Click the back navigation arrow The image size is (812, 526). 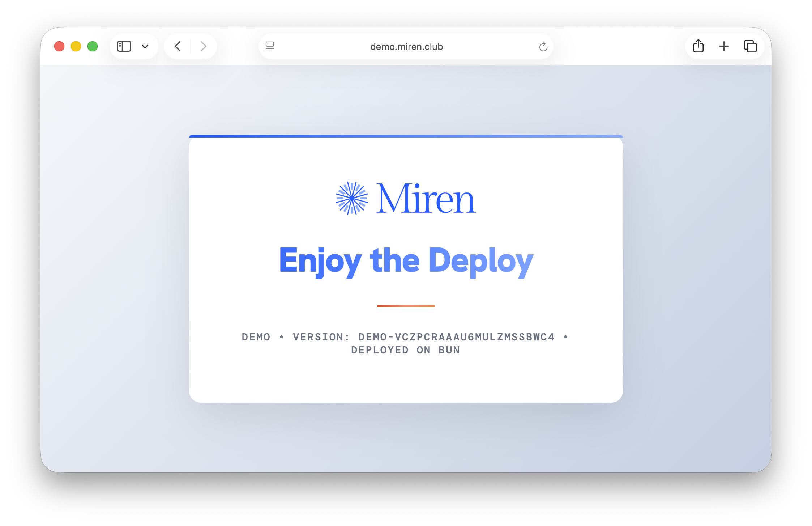click(x=178, y=46)
